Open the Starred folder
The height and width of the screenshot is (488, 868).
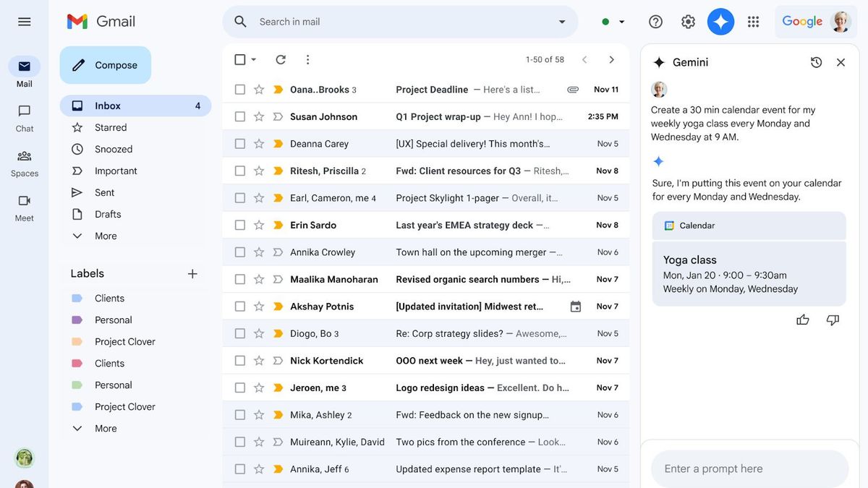(135, 127)
